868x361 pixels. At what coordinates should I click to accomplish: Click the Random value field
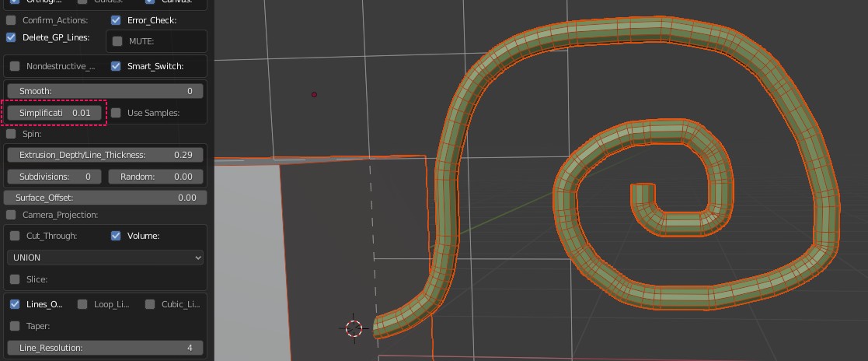click(155, 177)
